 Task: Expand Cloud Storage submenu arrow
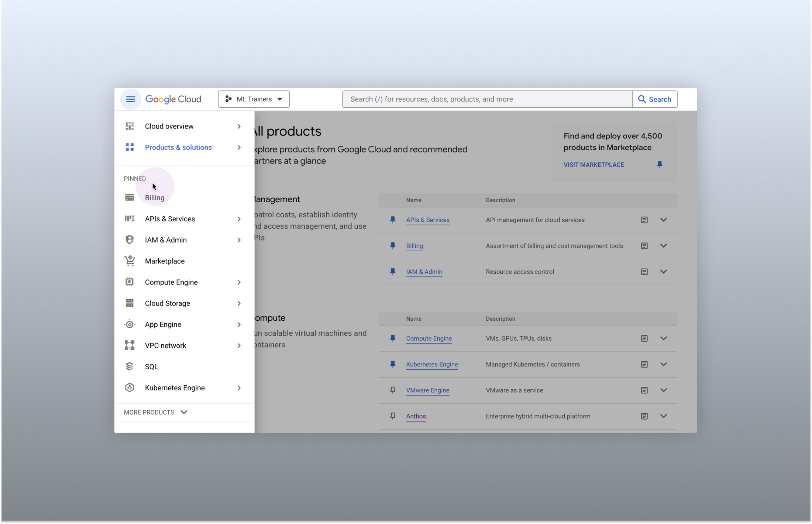[x=239, y=303]
